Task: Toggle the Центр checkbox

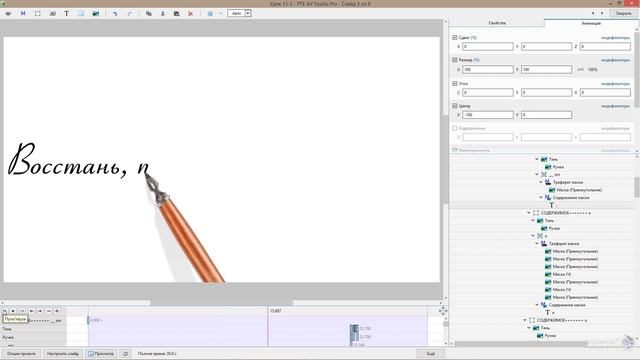Action: coord(455,106)
